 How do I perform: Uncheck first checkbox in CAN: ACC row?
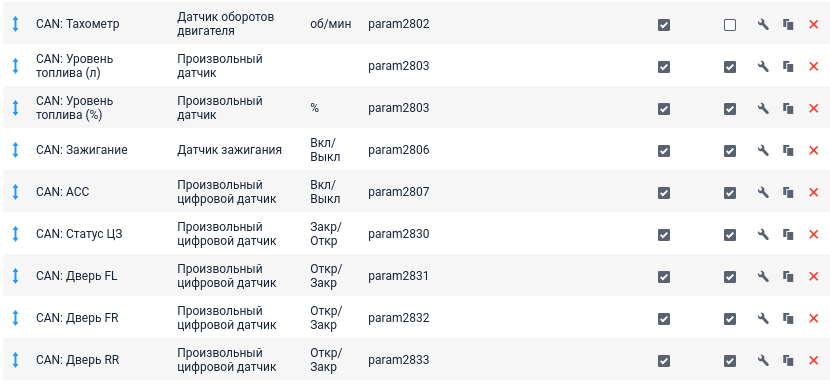pyautogui.click(x=664, y=193)
